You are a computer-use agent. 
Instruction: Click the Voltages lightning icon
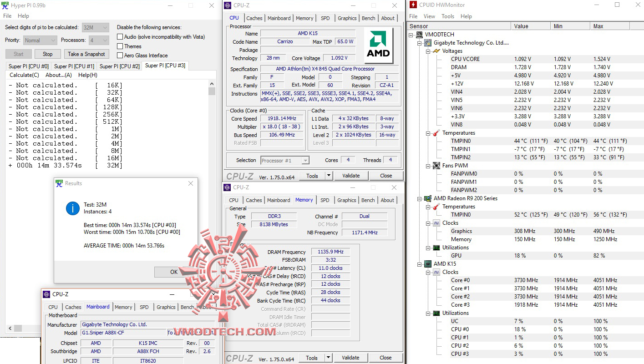click(x=436, y=51)
